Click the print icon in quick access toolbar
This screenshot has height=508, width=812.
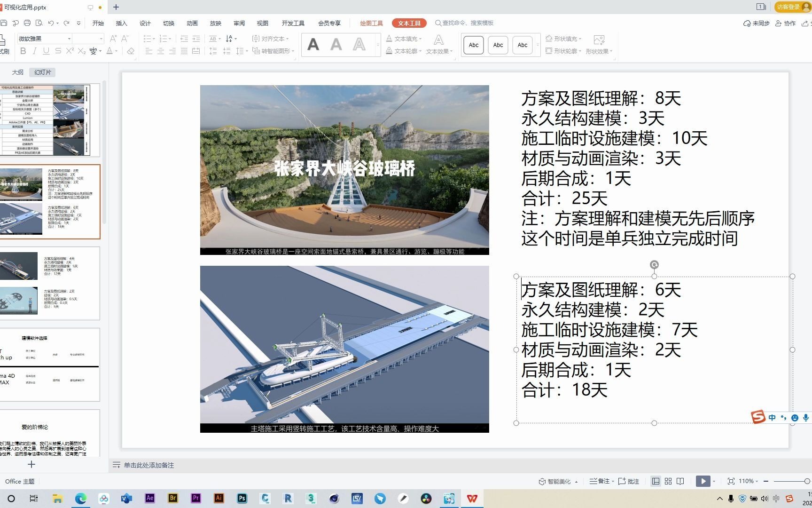(27, 23)
